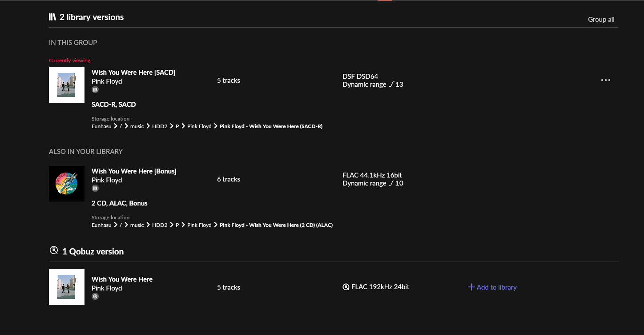
Task: Open the Wish You Were Here [Bonus] album cover
Action: click(x=67, y=184)
